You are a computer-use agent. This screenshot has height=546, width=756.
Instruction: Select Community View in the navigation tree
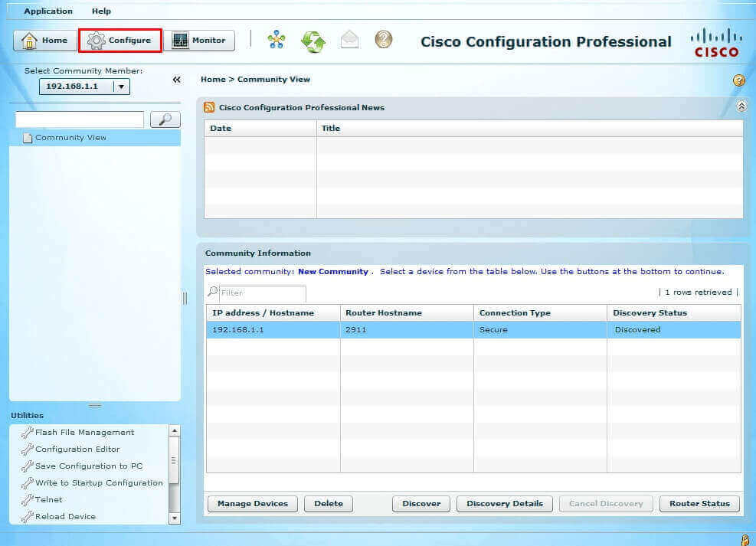click(x=95, y=138)
